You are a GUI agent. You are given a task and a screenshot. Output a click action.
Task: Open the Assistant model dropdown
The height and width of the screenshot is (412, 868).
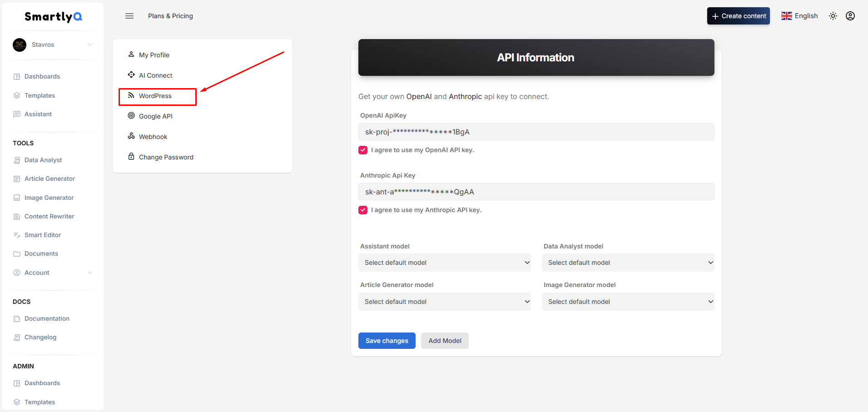pos(445,263)
